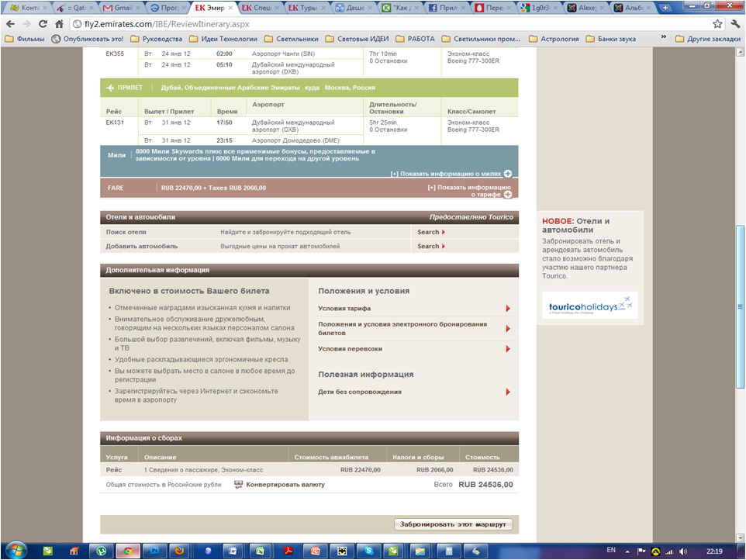Switch to the Qatar tab
Screen dimensions: 746x560
76,8
